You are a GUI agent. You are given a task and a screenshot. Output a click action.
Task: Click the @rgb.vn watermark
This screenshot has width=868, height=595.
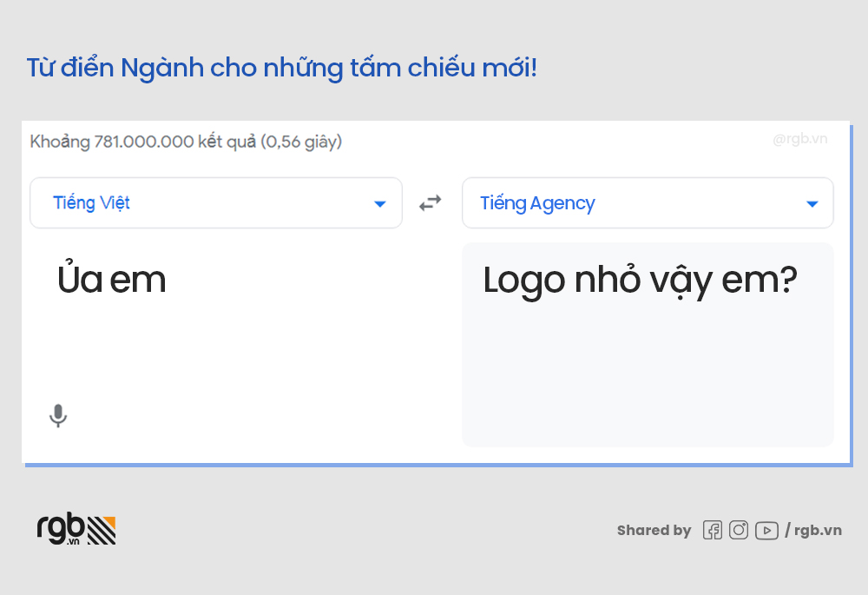[799, 139]
